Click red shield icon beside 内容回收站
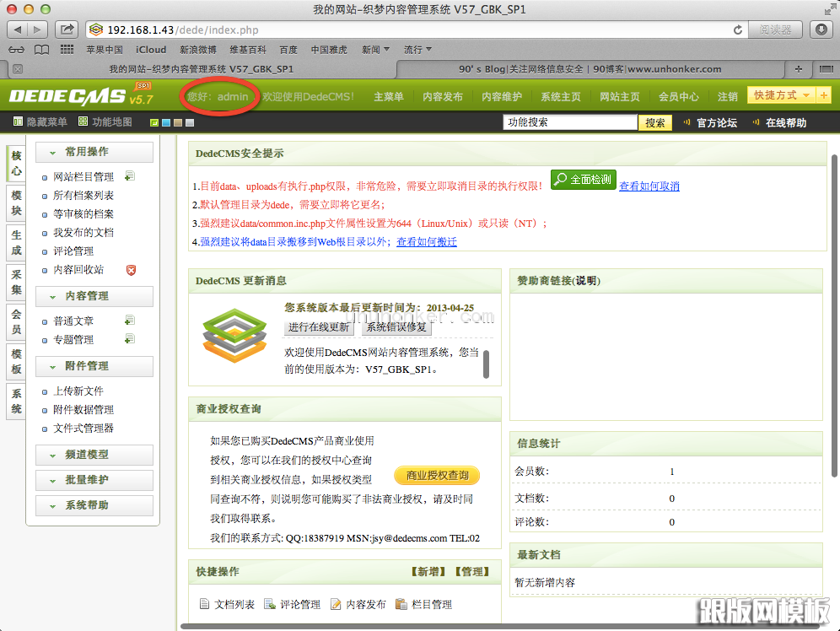Screen dimensions: 840x631 point(132,270)
